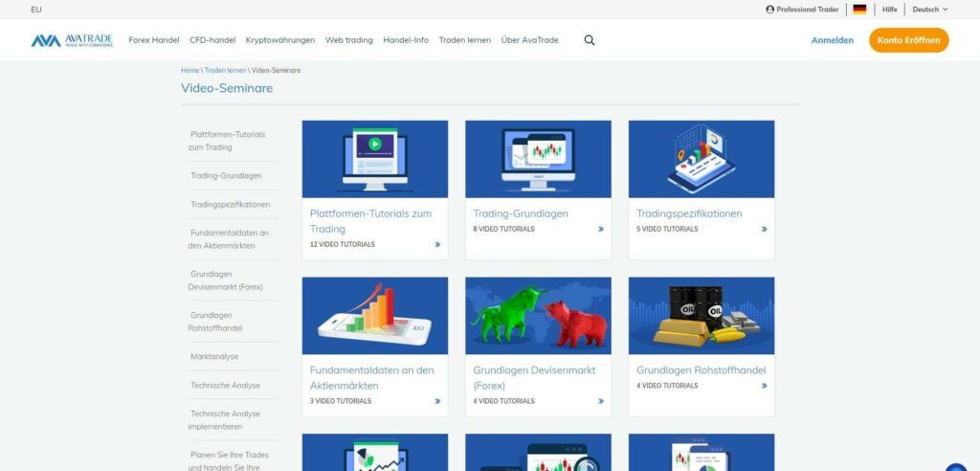980x471 pixels.
Task: Open the bull and bear Forex thumbnail
Action: 538,316
